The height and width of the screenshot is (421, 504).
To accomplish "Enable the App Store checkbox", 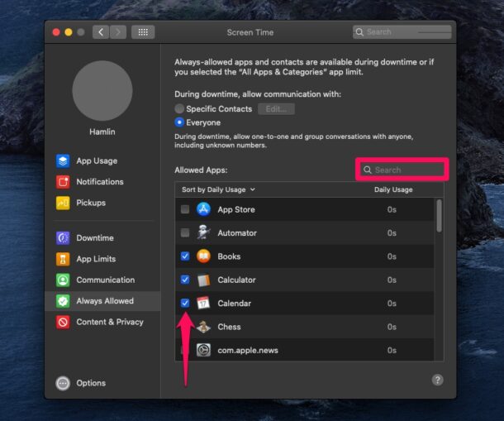I will click(185, 209).
